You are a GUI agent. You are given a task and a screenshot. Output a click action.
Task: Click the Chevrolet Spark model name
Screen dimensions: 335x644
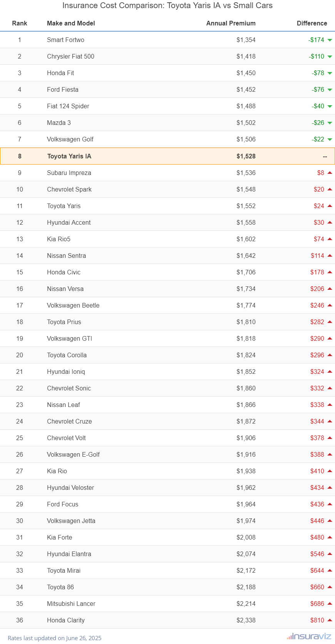pos(69,189)
